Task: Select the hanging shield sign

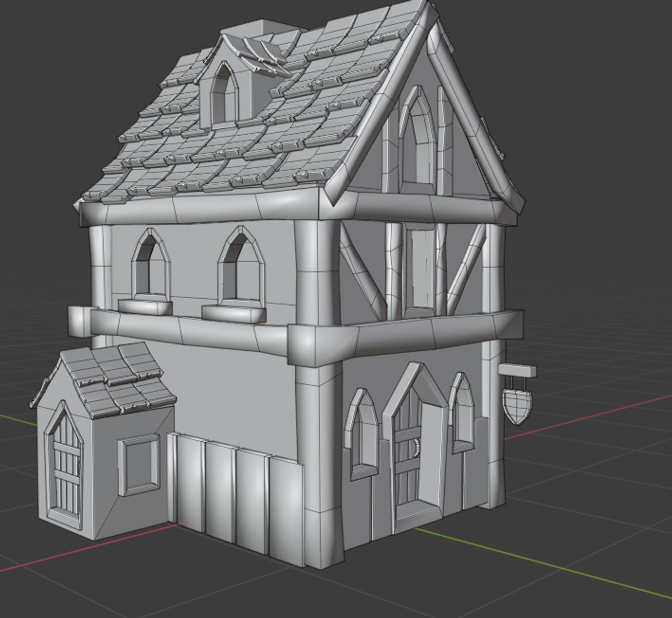Action: click(517, 407)
